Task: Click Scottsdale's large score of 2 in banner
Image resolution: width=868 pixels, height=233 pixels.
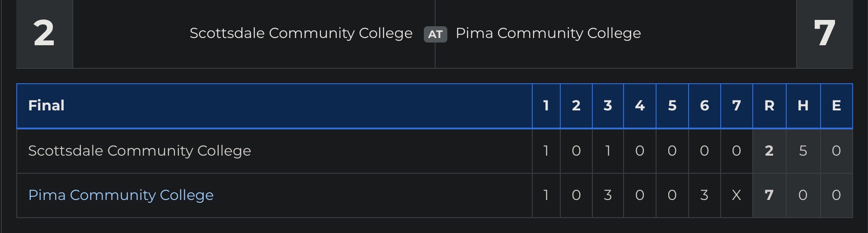Action: pyautogui.click(x=44, y=33)
